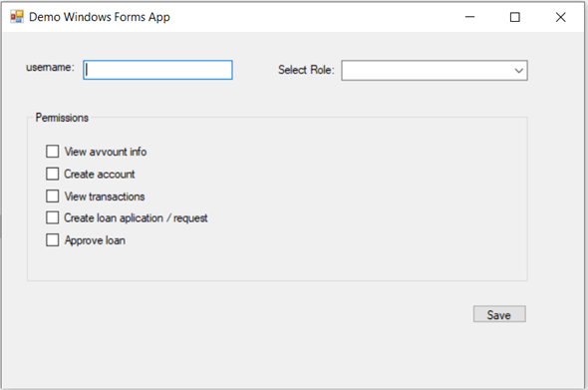
Task: Click the Permissions group box heading
Action: point(62,118)
